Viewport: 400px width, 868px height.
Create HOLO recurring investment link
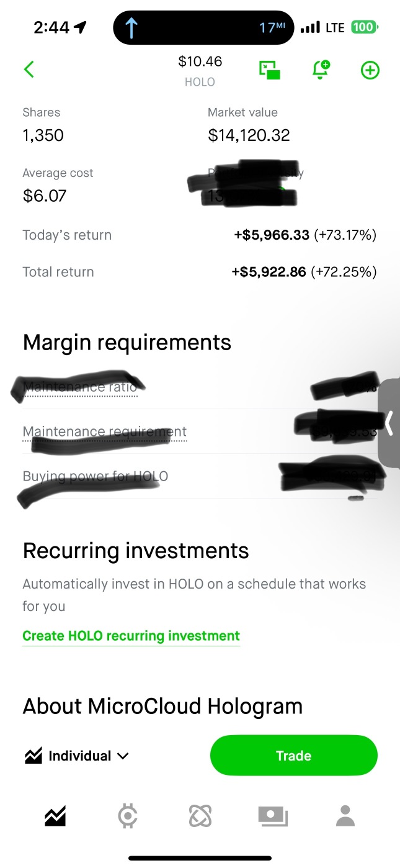pyautogui.click(x=131, y=636)
